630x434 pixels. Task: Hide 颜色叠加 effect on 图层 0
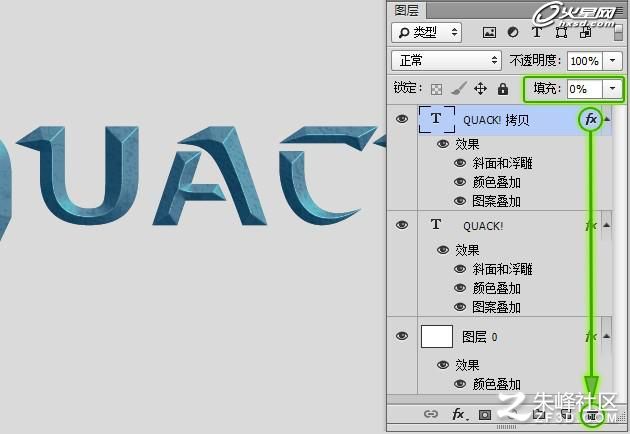point(460,384)
